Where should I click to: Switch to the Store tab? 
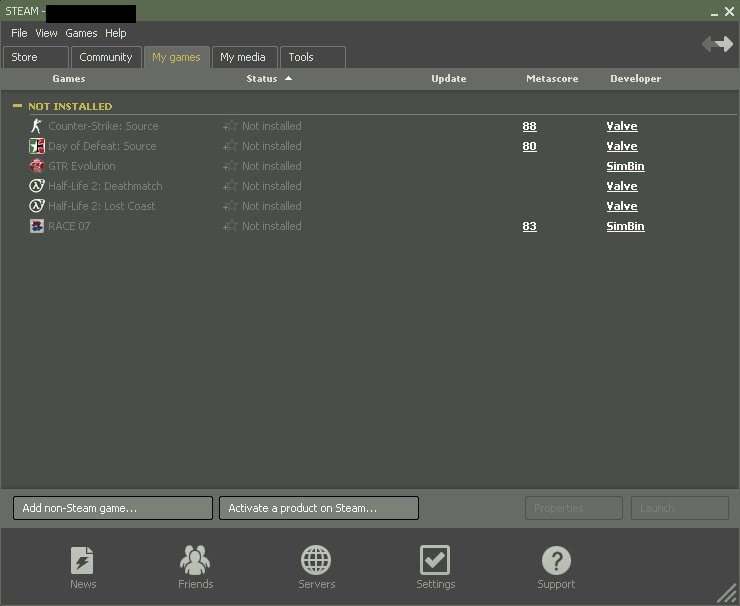coord(35,57)
